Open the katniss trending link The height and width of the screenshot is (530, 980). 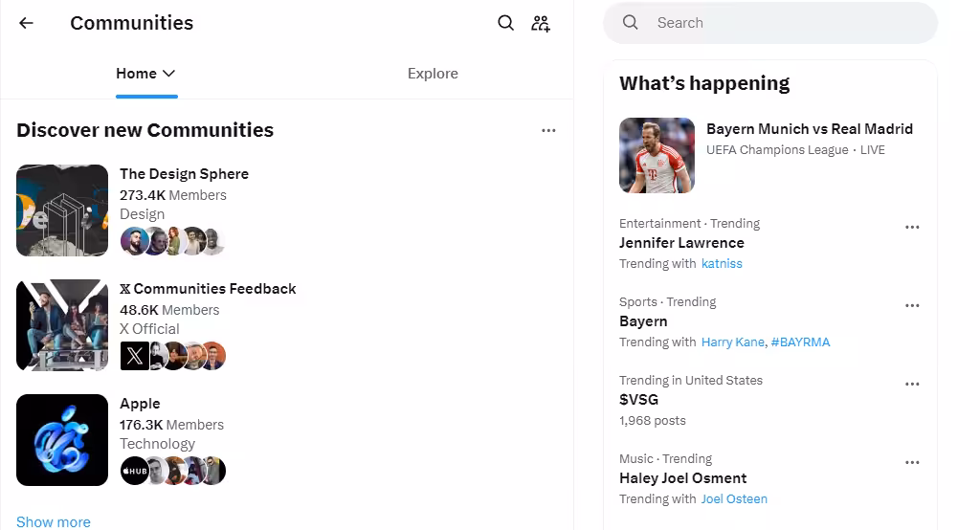722,264
